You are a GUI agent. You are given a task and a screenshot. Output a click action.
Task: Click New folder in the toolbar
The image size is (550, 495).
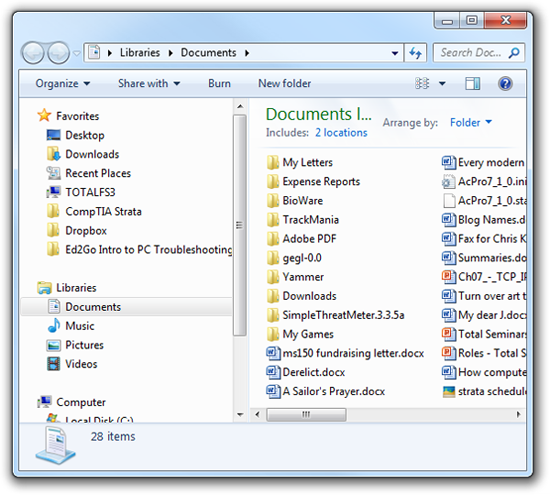point(284,83)
